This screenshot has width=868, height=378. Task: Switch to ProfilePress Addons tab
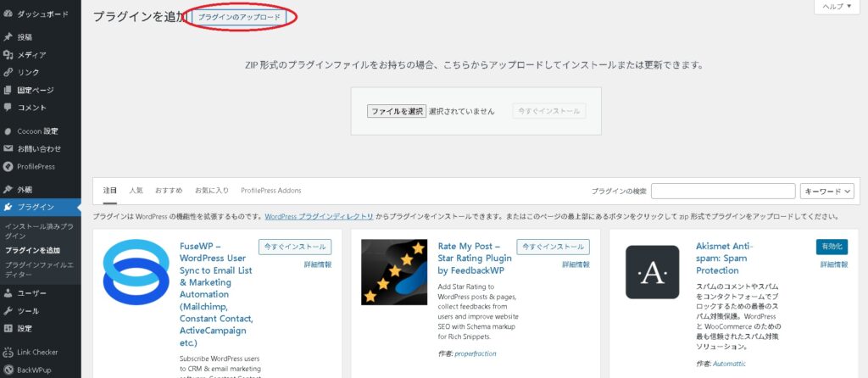(x=271, y=191)
